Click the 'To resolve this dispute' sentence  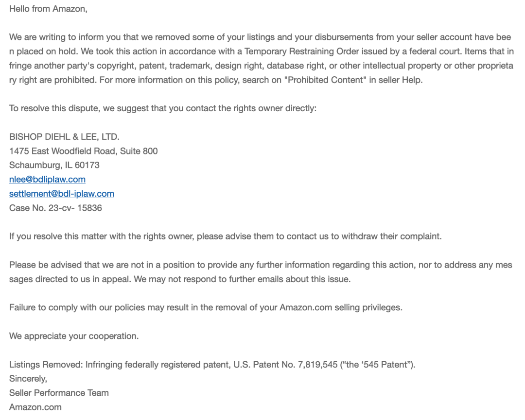pyautogui.click(x=163, y=108)
